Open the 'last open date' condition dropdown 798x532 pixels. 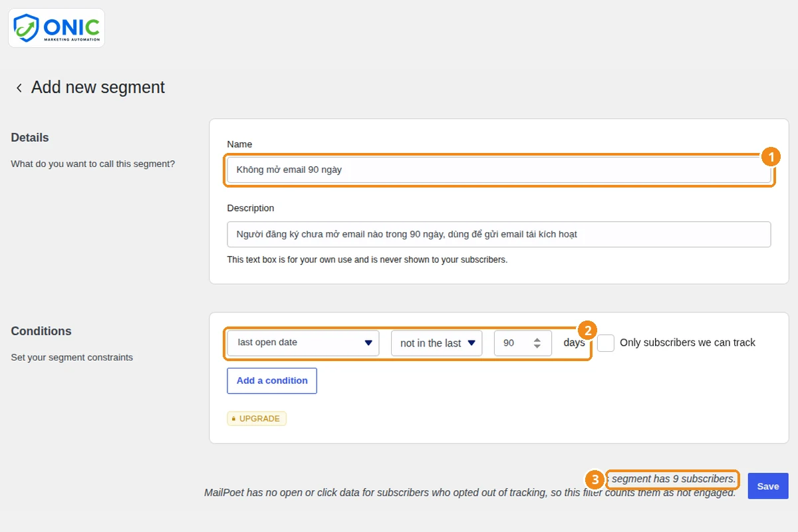pyautogui.click(x=303, y=343)
